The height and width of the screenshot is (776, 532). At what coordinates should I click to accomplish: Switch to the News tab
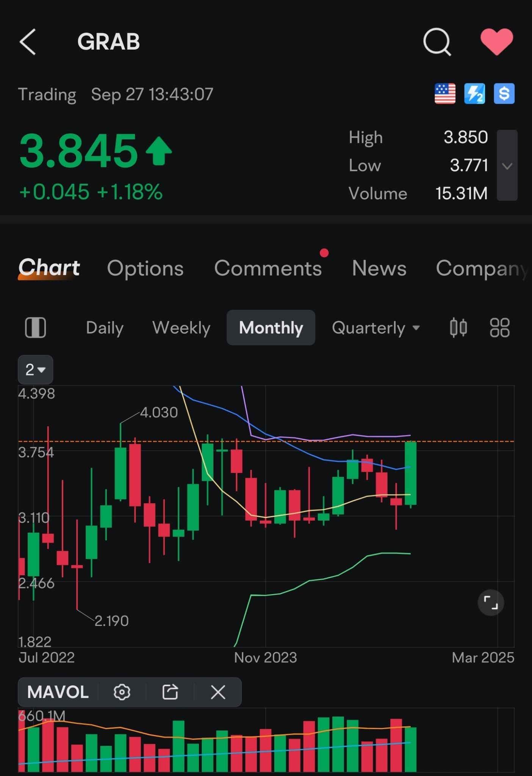[379, 268]
